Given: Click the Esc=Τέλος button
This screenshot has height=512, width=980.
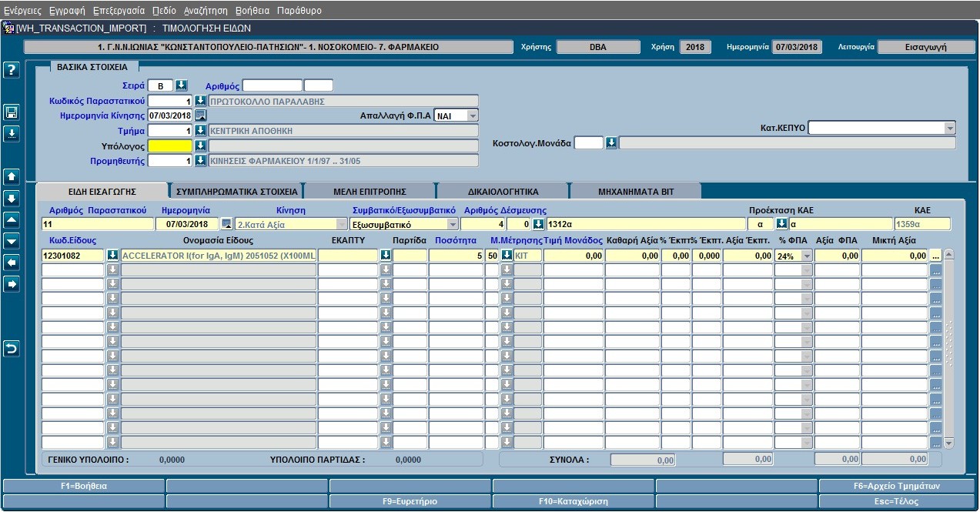Looking at the screenshot, I should point(897,501).
